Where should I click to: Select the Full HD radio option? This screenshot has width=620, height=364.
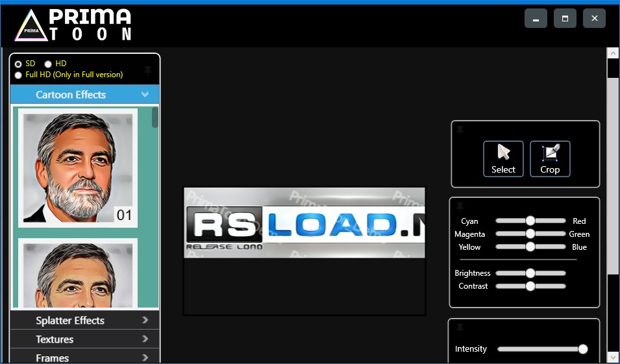tap(18, 75)
